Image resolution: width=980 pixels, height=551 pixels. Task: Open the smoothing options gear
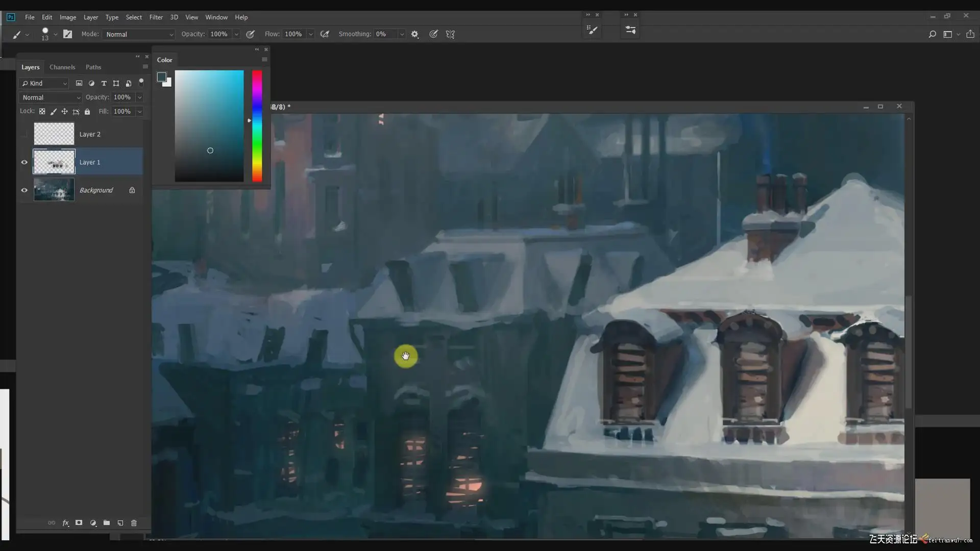coord(414,34)
